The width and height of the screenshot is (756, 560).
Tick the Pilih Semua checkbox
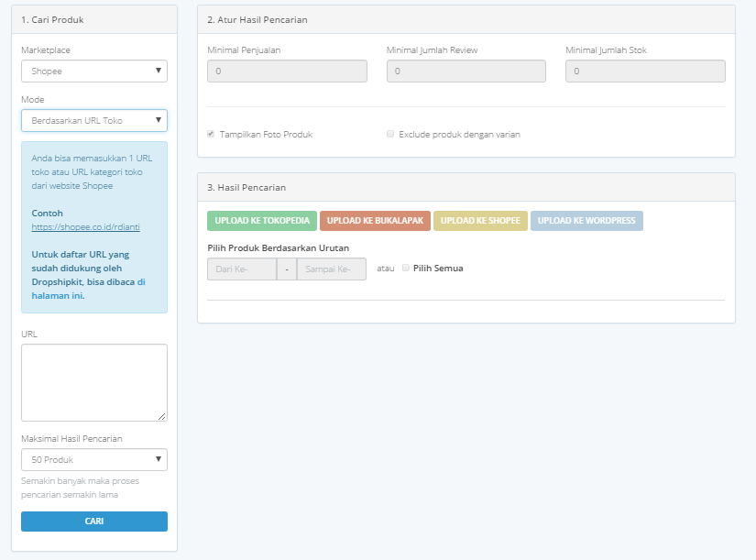click(x=406, y=268)
